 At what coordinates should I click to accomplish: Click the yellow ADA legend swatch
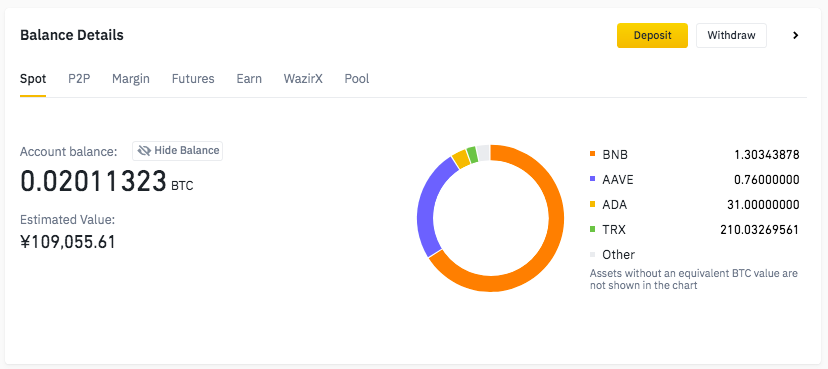[x=592, y=204]
